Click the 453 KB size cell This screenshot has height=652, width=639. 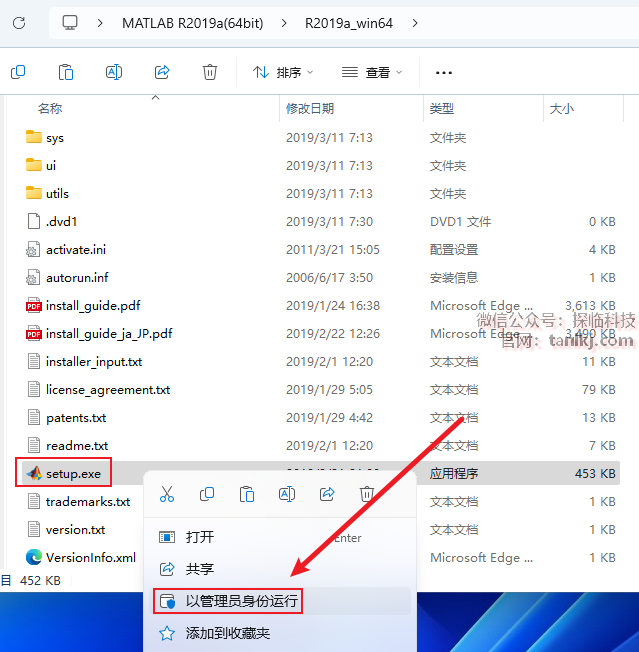[x=595, y=473]
